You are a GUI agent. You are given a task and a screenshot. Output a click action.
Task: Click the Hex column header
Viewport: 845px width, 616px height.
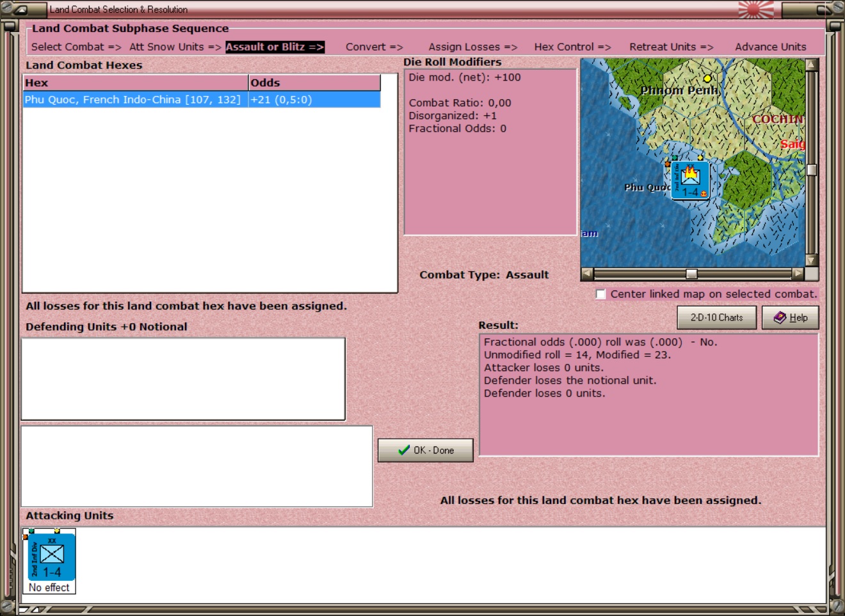click(x=136, y=83)
